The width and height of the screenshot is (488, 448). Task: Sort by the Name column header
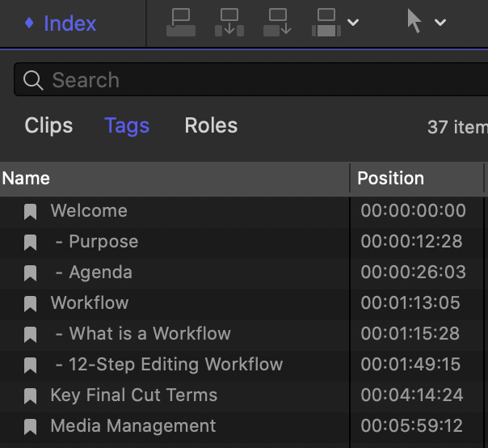tap(175, 179)
